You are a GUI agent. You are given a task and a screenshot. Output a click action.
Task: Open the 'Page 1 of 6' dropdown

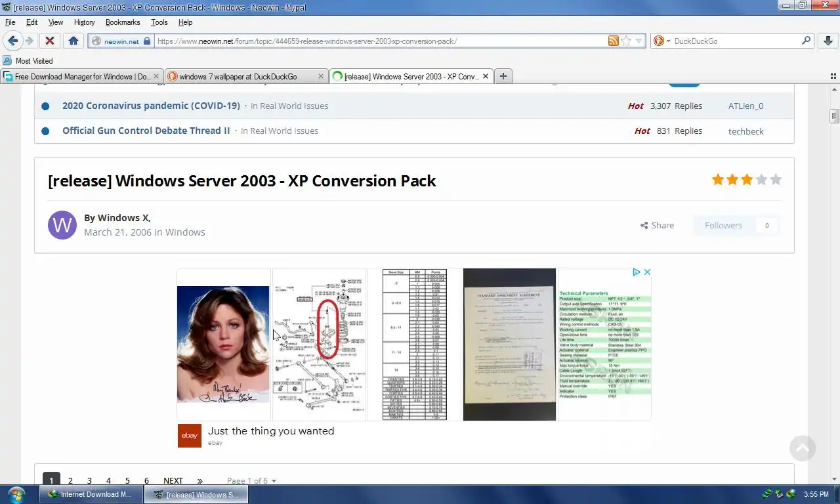coord(251,481)
